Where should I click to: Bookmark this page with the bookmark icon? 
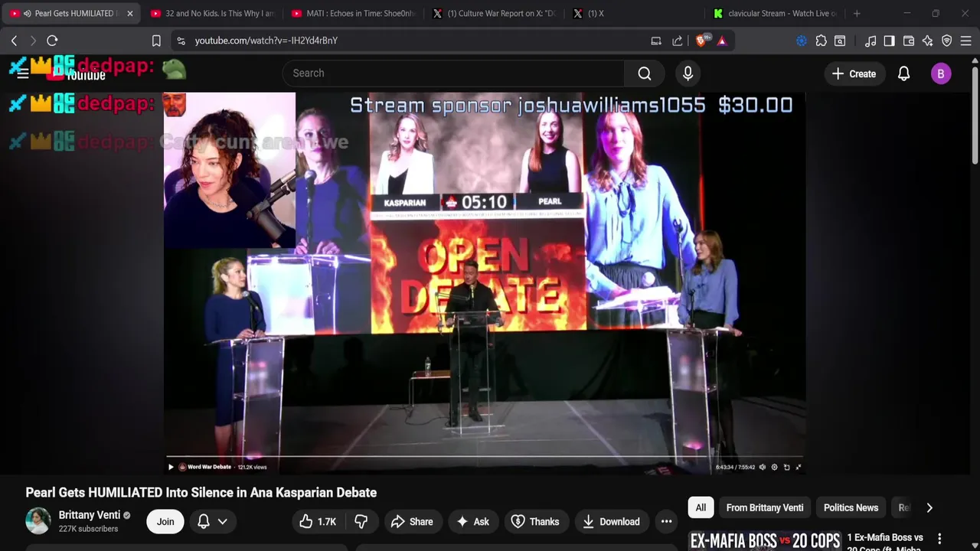point(156,41)
